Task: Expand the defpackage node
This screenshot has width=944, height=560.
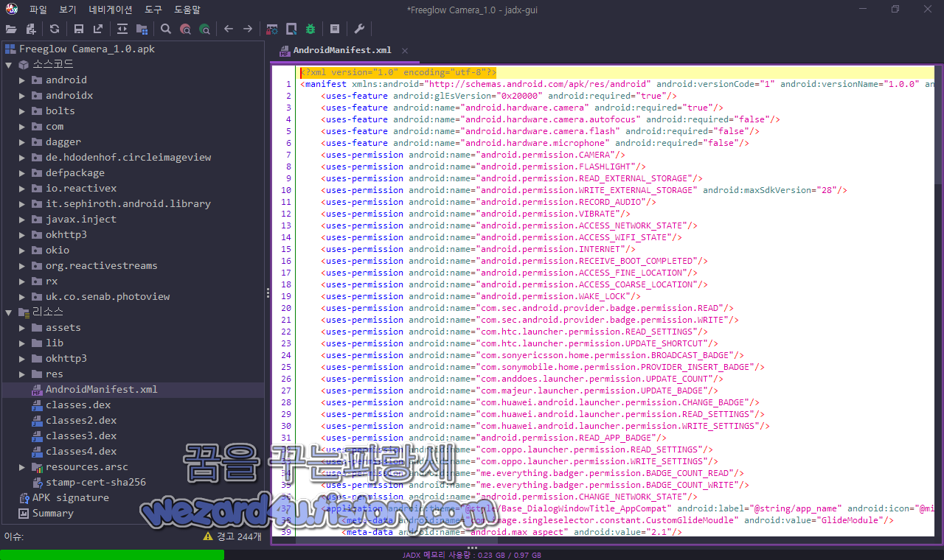Action: [x=22, y=172]
